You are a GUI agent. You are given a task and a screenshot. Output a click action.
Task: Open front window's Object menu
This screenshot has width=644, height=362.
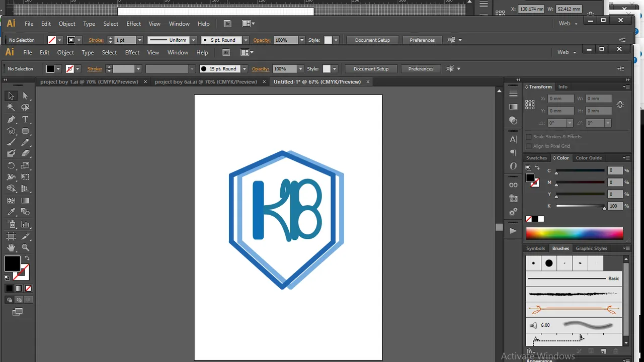(65, 52)
